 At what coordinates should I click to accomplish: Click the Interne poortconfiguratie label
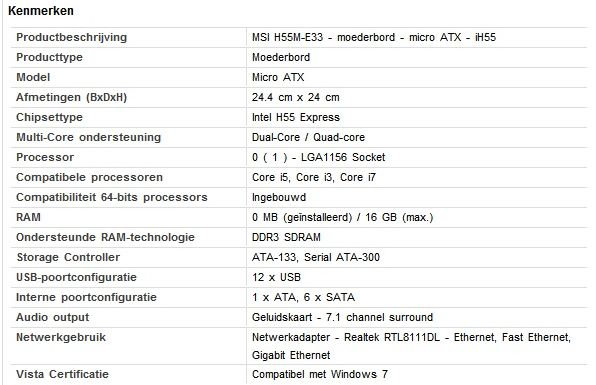(86, 297)
